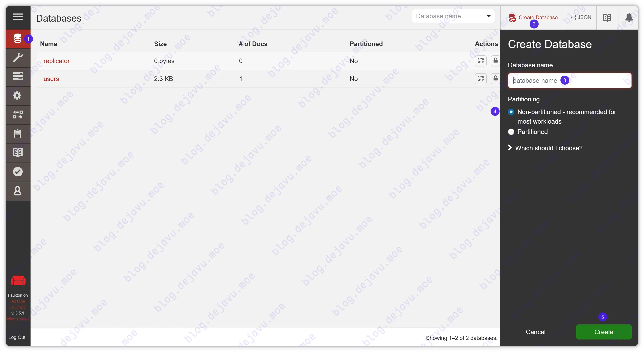
Task: Open the News clipboard icon in sidebar
Action: pyautogui.click(x=17, y=134)
